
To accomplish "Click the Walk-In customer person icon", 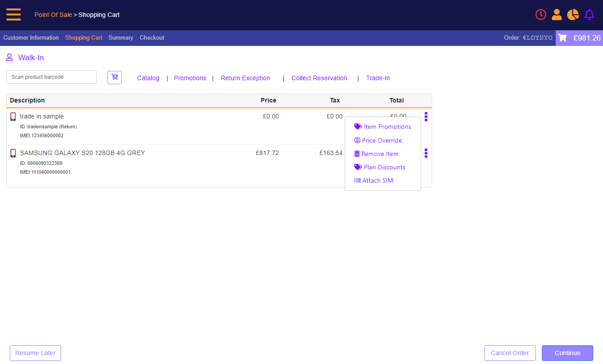I will pos(9,57).
